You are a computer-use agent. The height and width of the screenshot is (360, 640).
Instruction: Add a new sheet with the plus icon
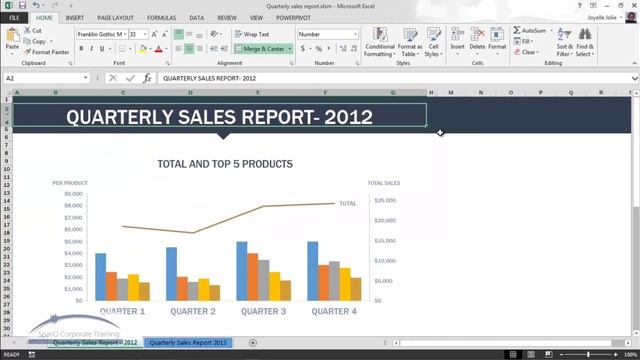(253, 343)
